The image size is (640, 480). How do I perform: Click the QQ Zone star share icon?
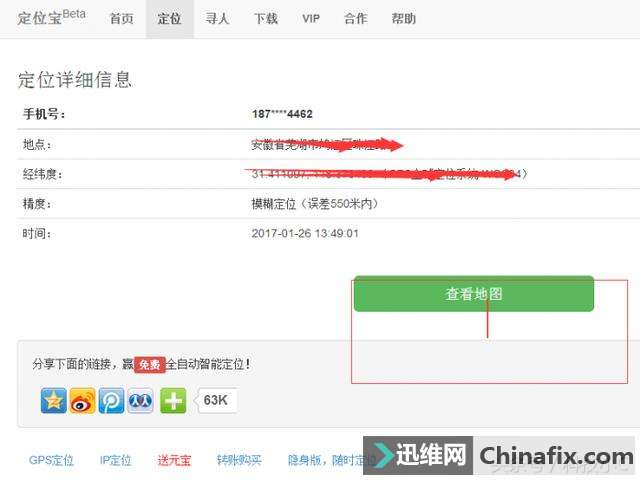pos(53,400)
